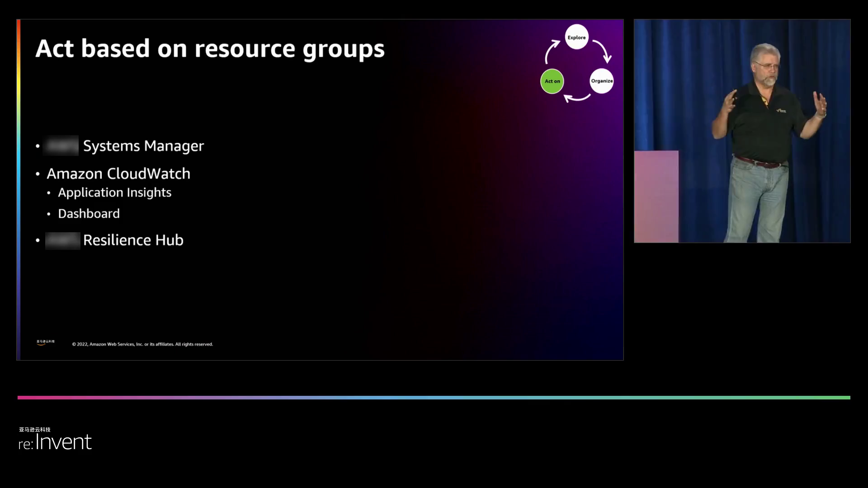This screenshot has width=868, height=488.
Task: Click the slide title Act based on resource groups
Action: (x=210, y=48)
